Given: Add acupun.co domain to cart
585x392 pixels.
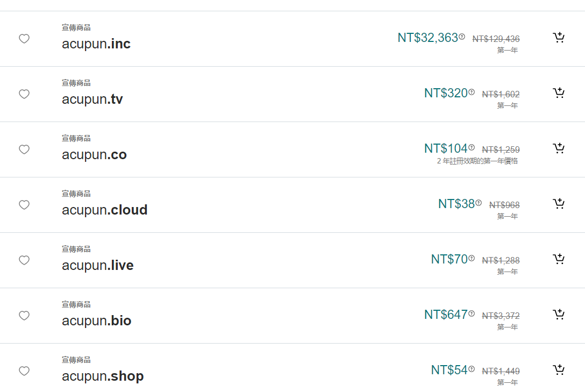Looking at the screenshot, I should tap(559, 148).
